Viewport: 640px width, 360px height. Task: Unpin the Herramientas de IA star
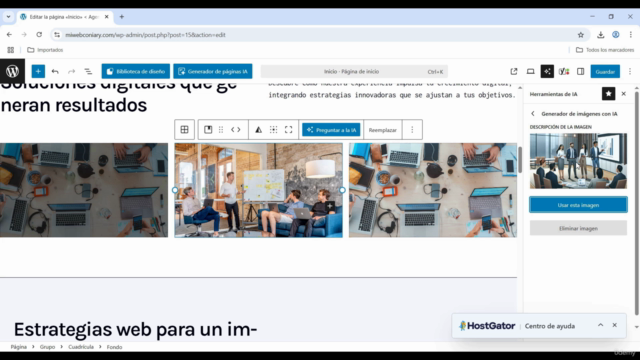608,94
